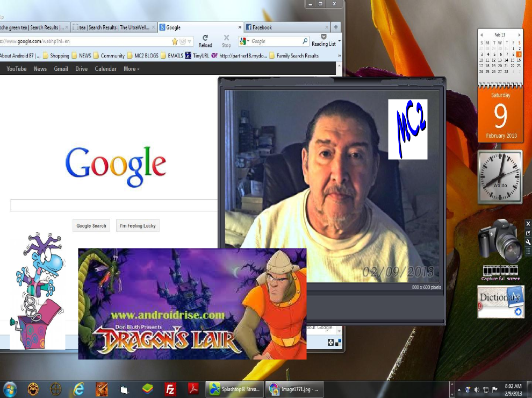
Task: Click into the Google search input field
Action: pos(114,205)
